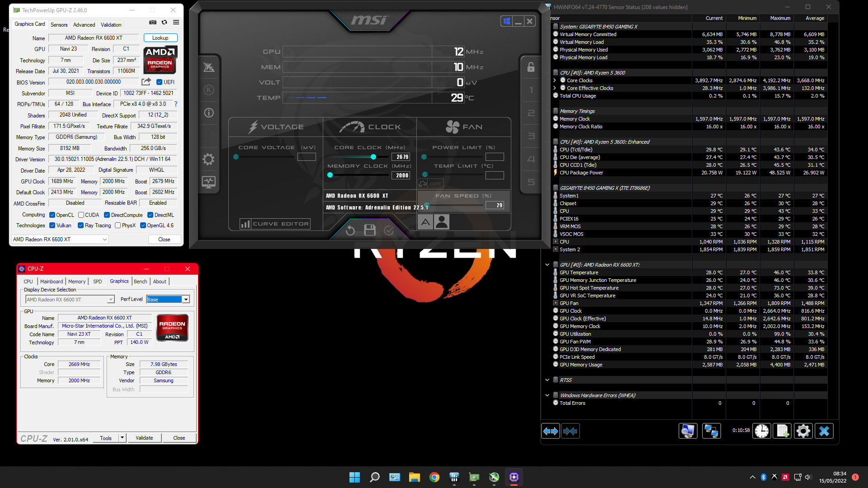Viewport: 868px width, 488px height.
Task: Click HWiNFO collapse columns arrows button
Action: tap(570, 431)
